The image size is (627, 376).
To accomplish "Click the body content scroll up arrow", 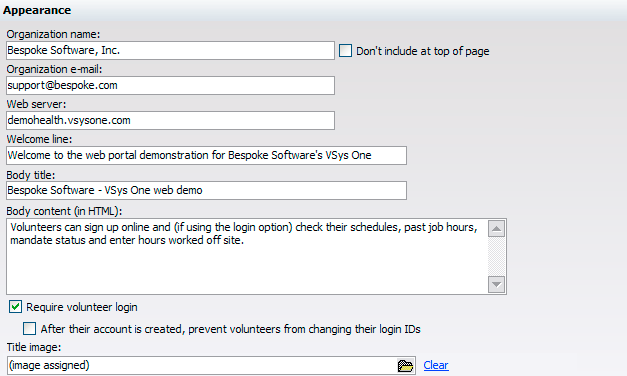I will [x=496, y=229].
